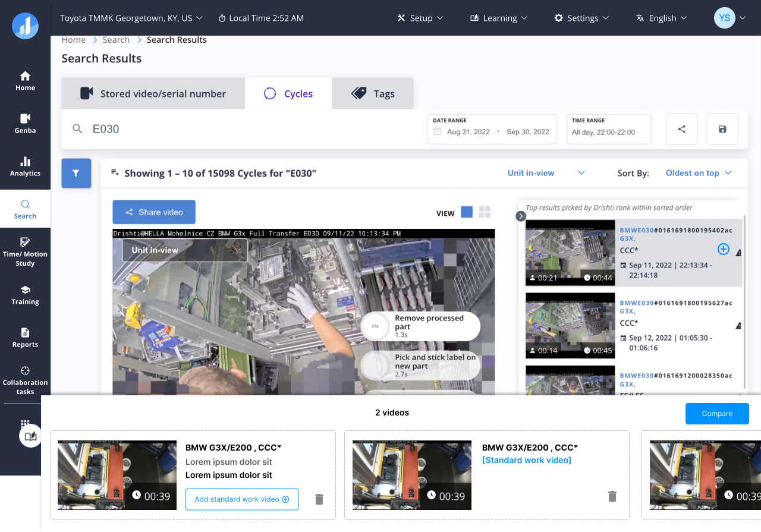This screenshot has width=761, height=532.
Task: Click the plus icon on the Sep 11 result
Action: [724, 249]
